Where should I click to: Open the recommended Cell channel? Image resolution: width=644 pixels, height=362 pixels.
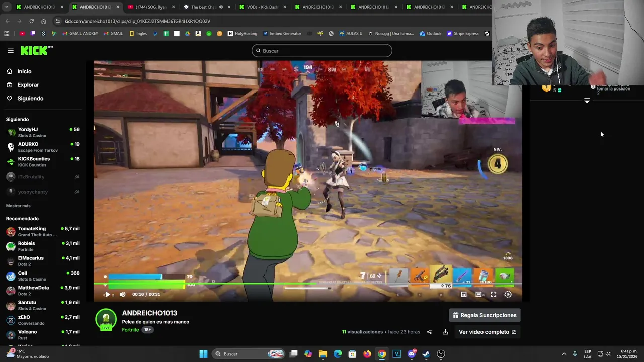43,276
